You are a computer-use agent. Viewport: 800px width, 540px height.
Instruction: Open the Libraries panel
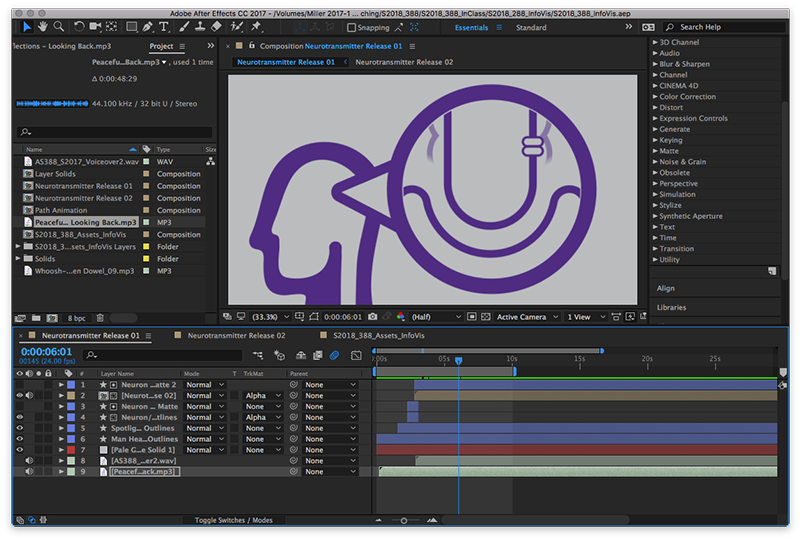click(x=671, y=307)
